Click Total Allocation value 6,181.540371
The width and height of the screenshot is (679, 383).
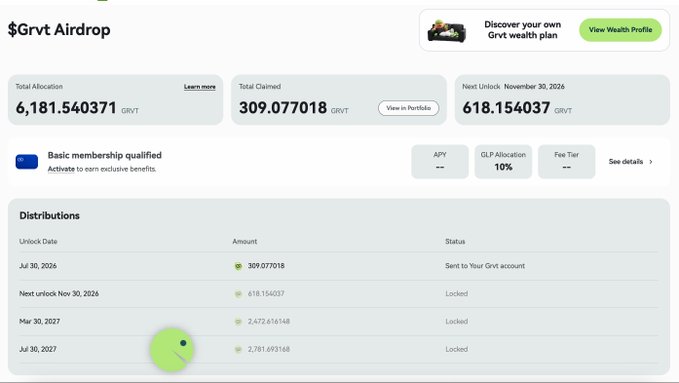pos(66,107)
